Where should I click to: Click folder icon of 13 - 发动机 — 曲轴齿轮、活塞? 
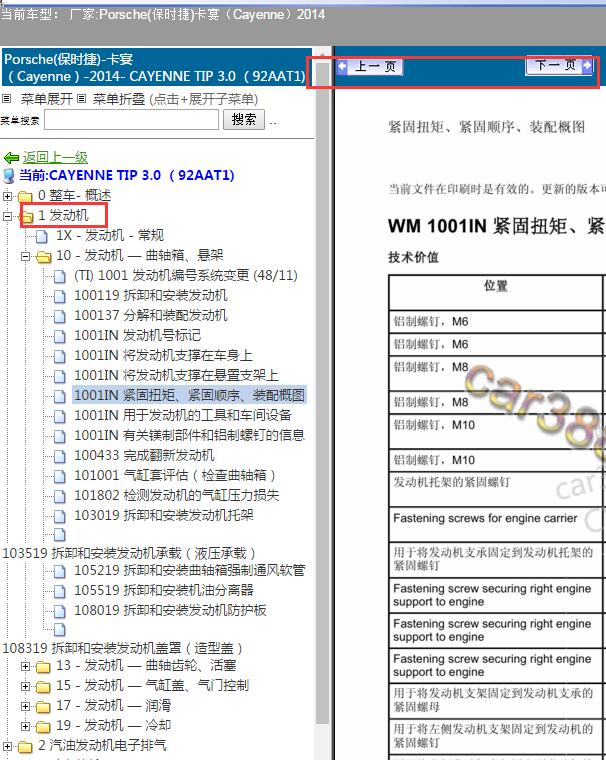[44, 667]
